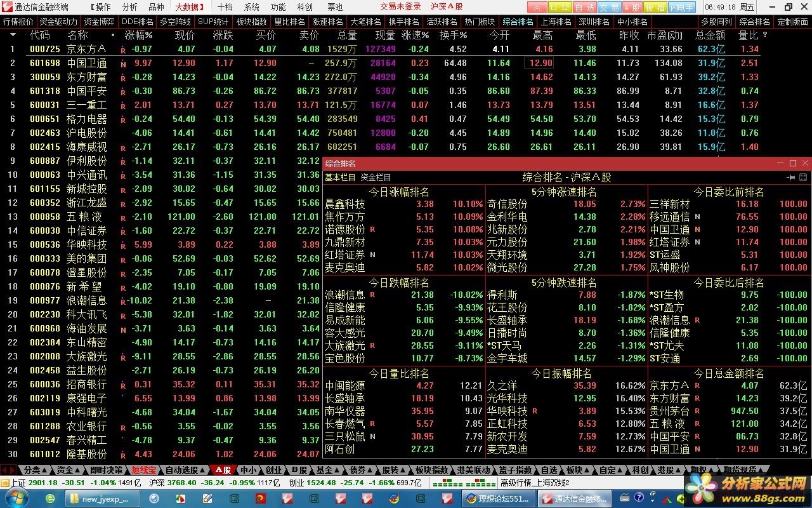Click 奇信股份 in 5分钟涨速排名

[507, 204]
